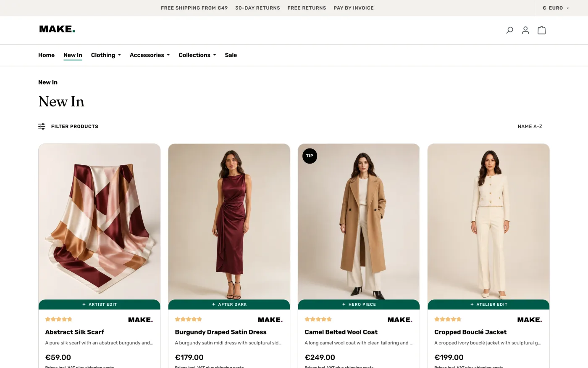Open the search icon in header
The width and height of the screenshot is (588, 368).
pos(509,30)
